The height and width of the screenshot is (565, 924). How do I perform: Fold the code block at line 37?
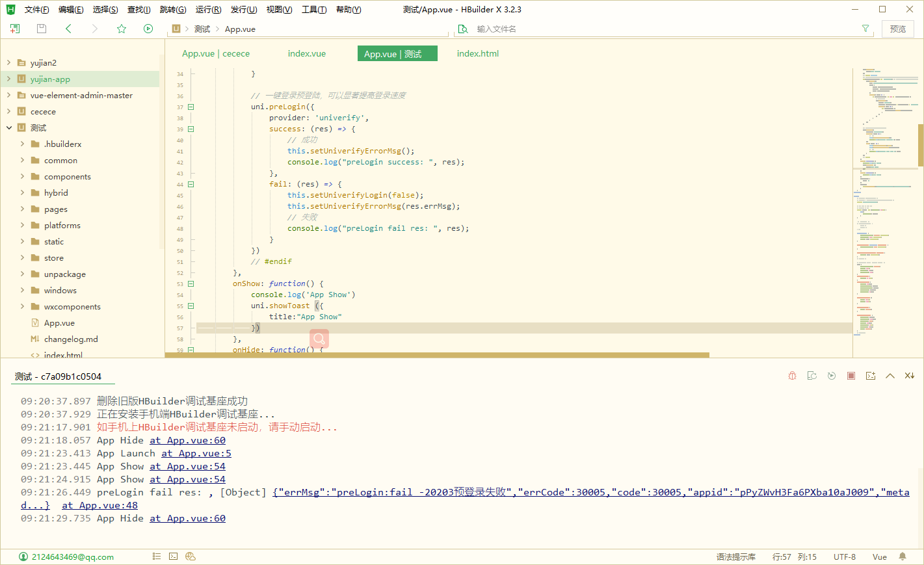191,107
